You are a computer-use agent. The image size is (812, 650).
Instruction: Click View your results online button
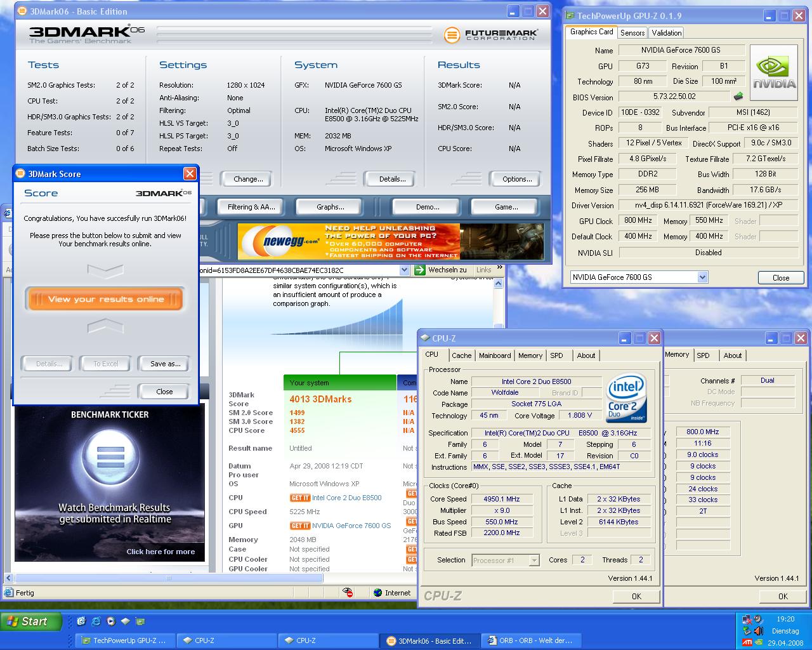pyautogui.click(x=105, y=299)
